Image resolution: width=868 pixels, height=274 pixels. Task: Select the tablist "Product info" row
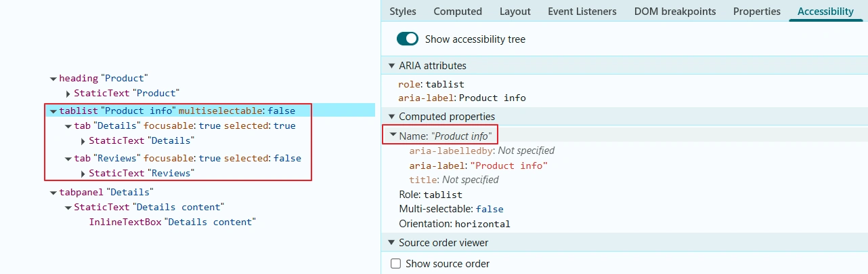pyautogui.click(x=177, y=111)
